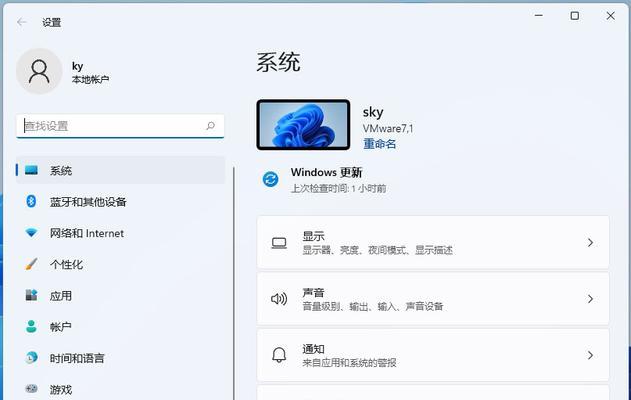This screenshot has width=631, height=400.
Task: Click the network Wi-Fi icon in sidebar
Action: coord(31,233)
